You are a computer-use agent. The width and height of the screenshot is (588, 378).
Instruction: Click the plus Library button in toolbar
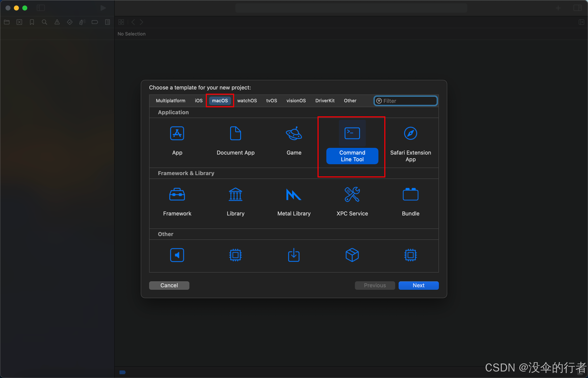(x=558, y=8)
